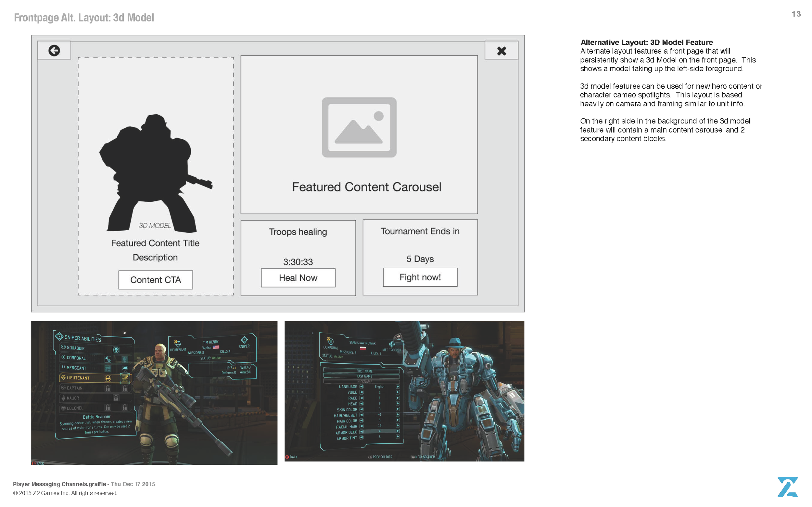Click the left arrow for Language
This screenshot has height=507, width=812.
(362, 387)
